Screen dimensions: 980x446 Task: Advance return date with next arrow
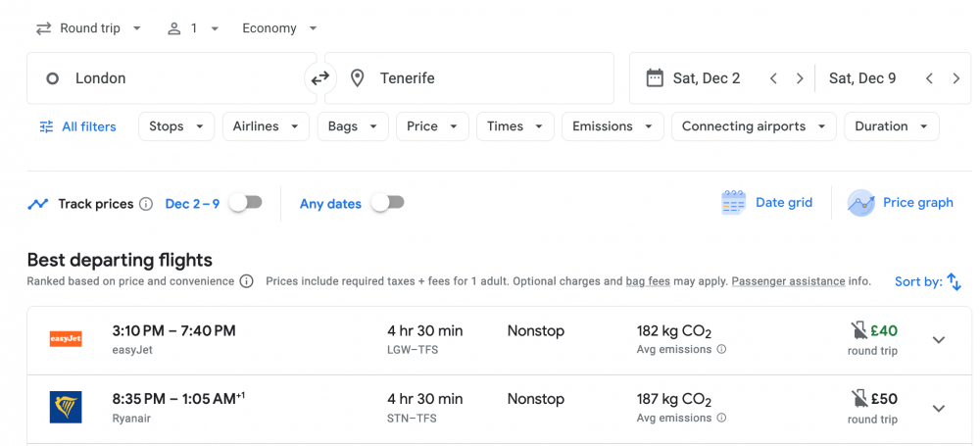point(955,78)
